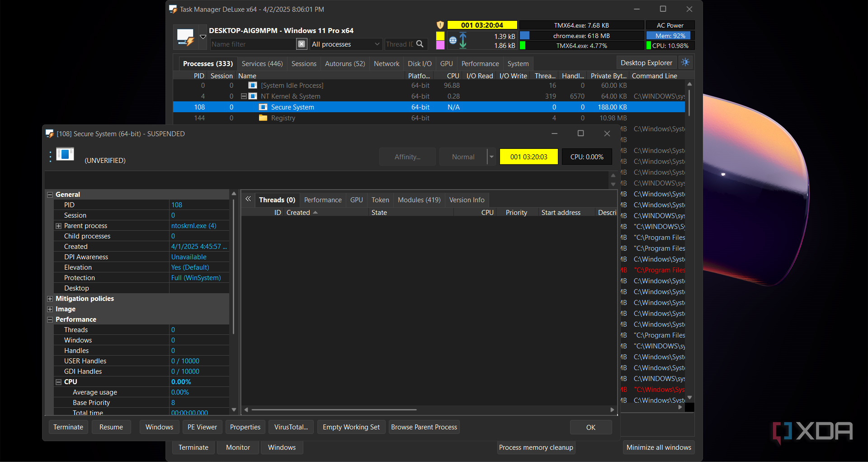868x462 pixels.
Task: Click the AC Power status box
Action: [670, 25]
